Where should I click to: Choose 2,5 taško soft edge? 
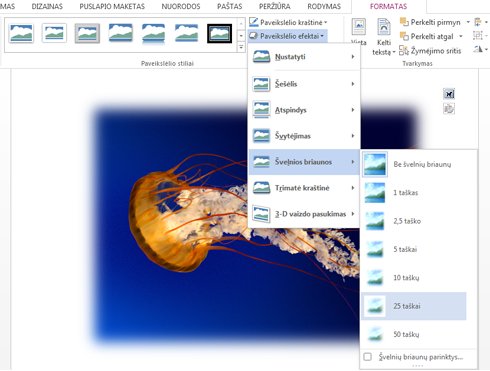point(414,221)
